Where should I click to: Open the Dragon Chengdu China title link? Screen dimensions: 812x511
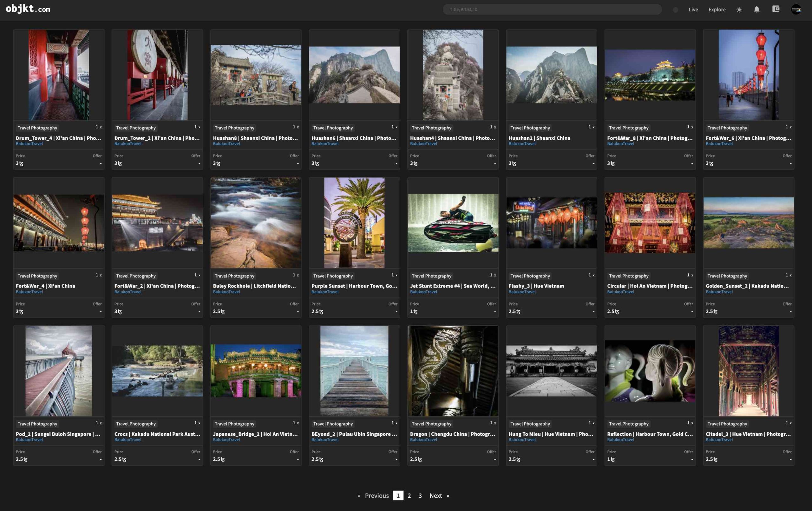(x=452, y=434)
